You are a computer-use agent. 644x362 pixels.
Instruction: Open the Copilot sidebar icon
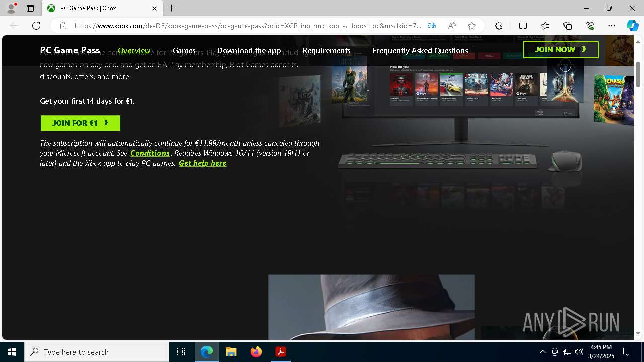coord(632,26)
